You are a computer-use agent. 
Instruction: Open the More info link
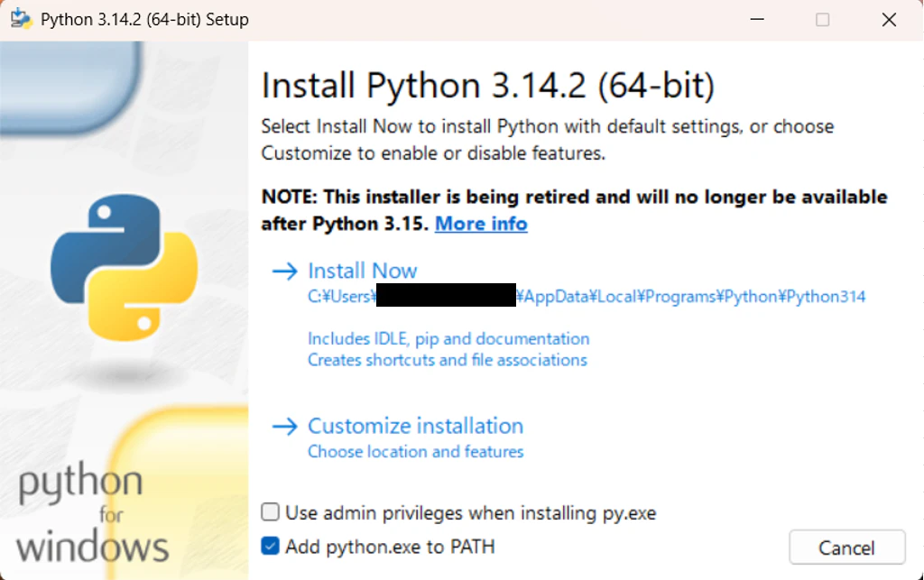[x=481, y=224]
